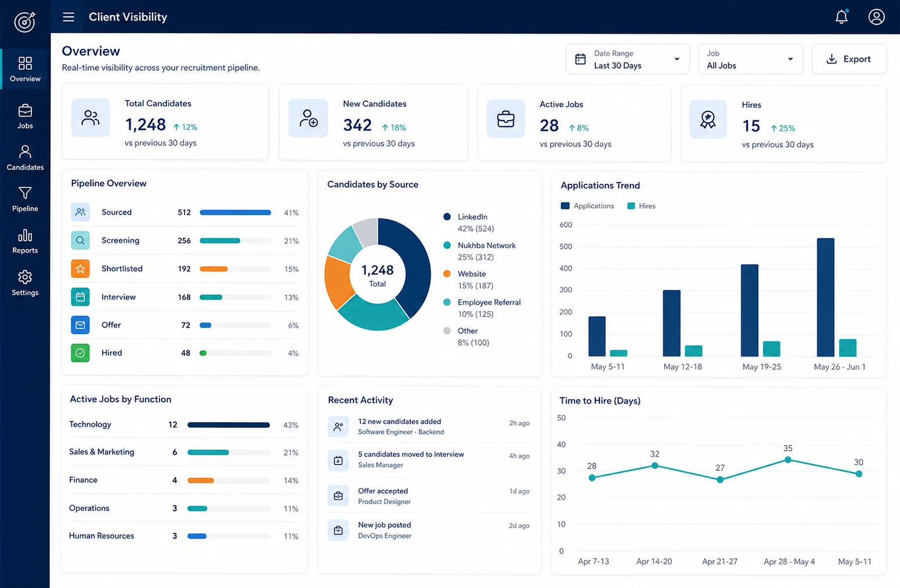Click the 'Screening' stage label
Image resolution: width=900 pixels, height=588 pixels.
120,240
